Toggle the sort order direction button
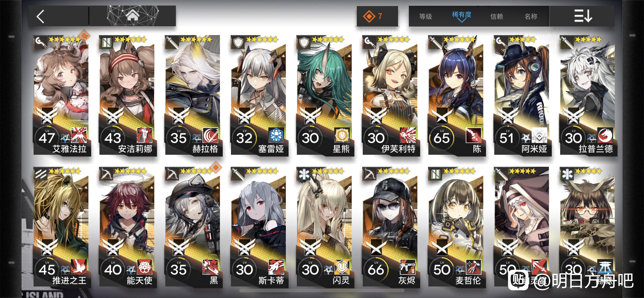 point(582,16)
